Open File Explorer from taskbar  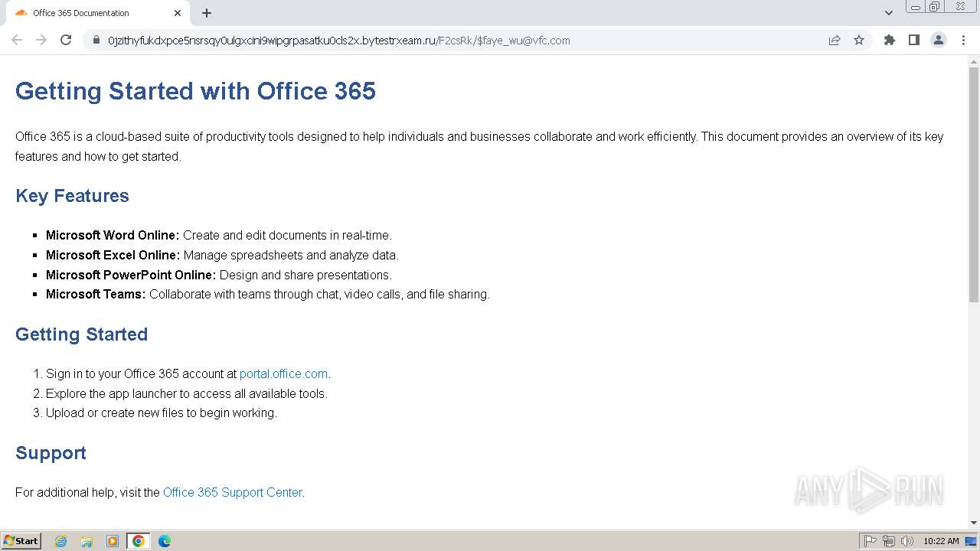pyautogui.click(x=87, y=541)
